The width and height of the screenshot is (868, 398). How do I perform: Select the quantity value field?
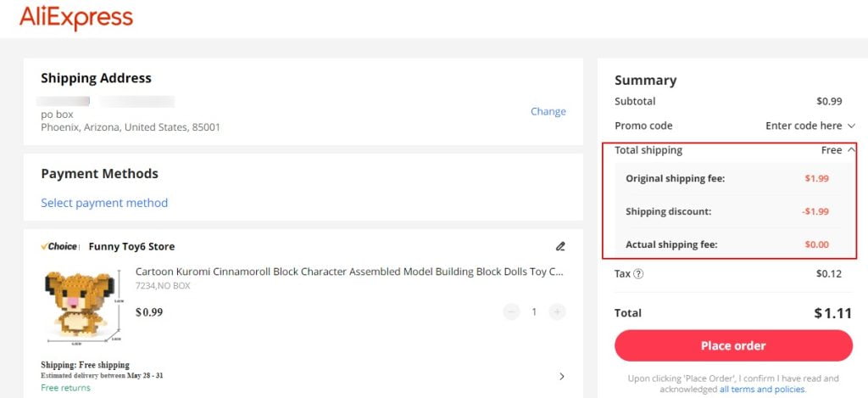(x=534, y=312)
